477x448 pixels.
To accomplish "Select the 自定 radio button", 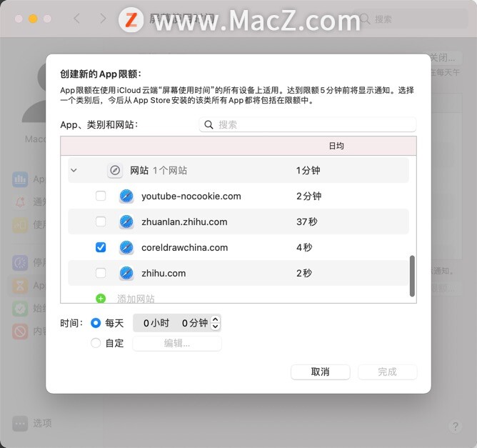I will [x=96, y=343].
